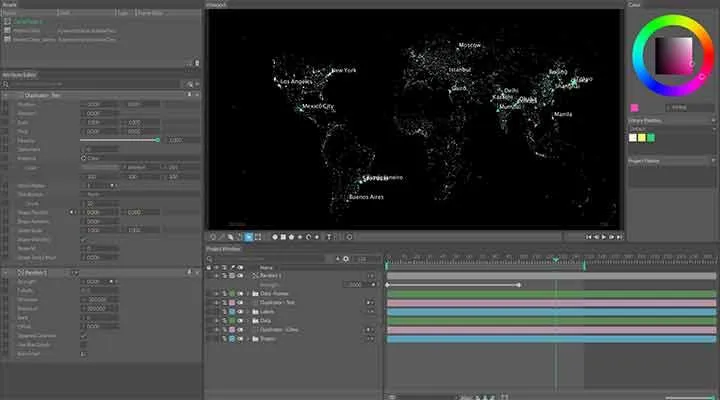Switch to the Project Window tab

[224, 249]
